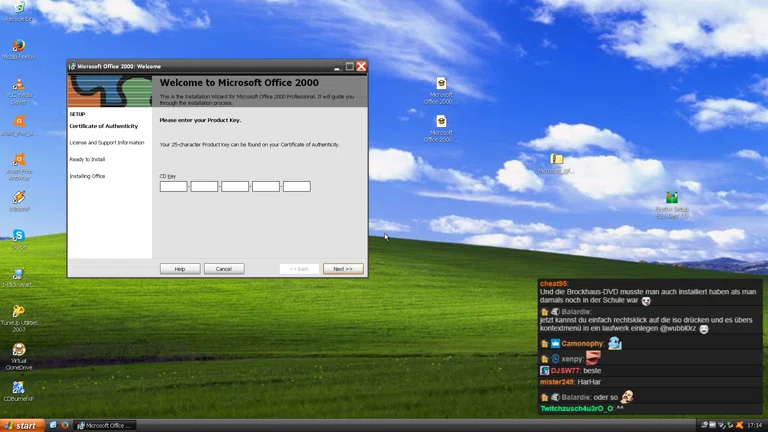Click username Camonophy in chat overlay
The image size is (768, 432).
click(583, 343)
